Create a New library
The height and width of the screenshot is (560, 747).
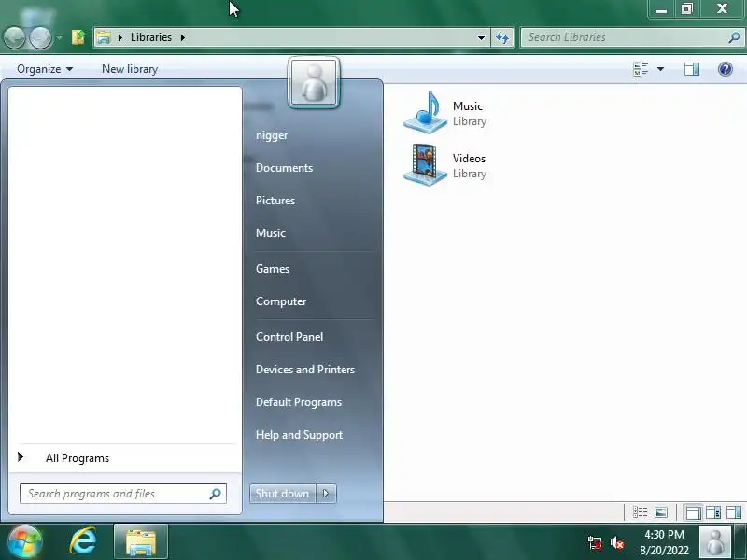130,69
